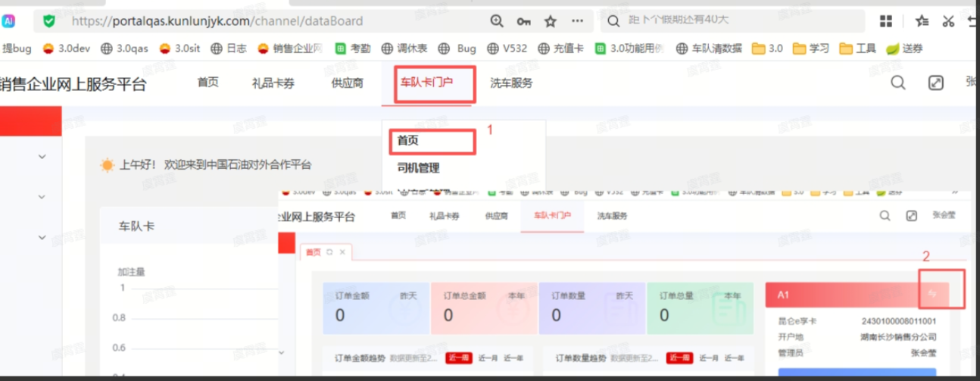The height and width of the screenshot is (381, 980).
Task: Open the 车队卡门户 top navigation menu
Action: click(426, 83)
